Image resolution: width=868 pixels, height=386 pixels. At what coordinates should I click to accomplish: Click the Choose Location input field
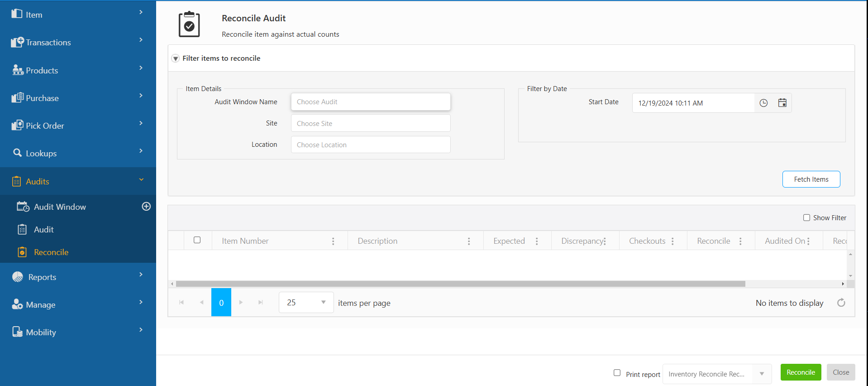(x=371, y=145)
